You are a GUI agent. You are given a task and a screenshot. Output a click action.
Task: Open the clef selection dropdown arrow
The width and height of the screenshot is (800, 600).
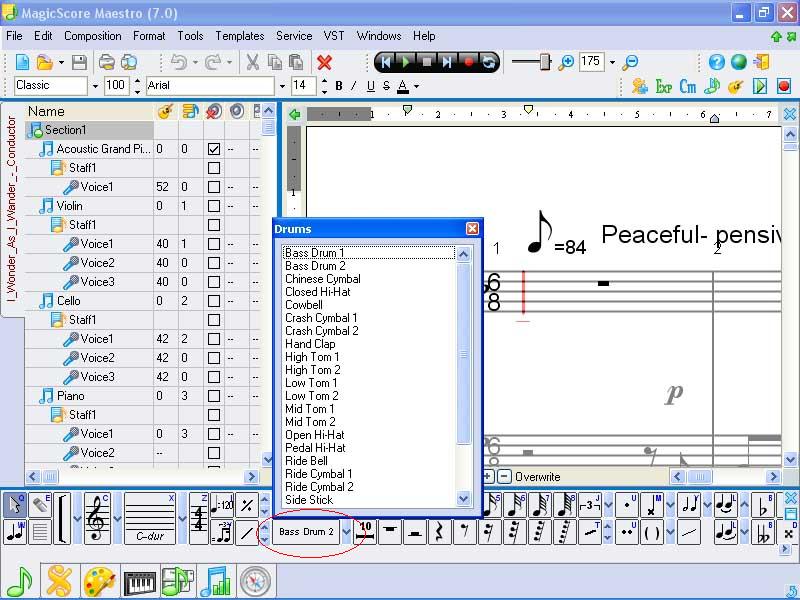(117, 518)
